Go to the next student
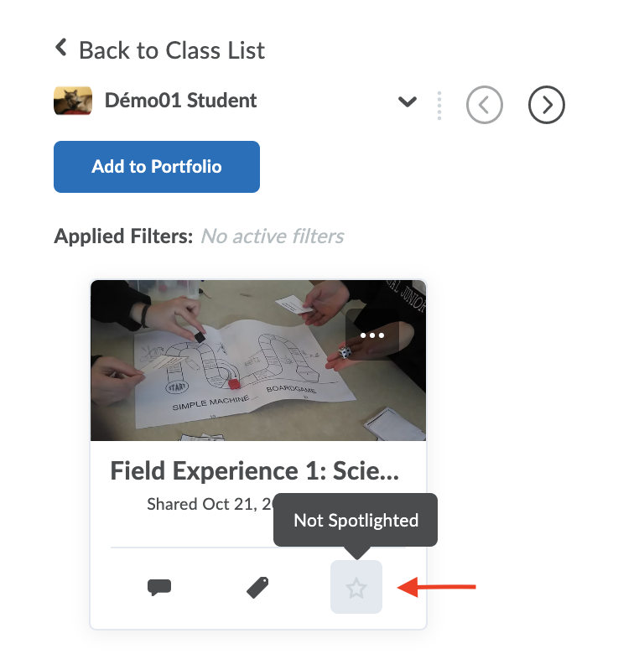The height and width of the screenshot is (654, 644). (547, 105)
